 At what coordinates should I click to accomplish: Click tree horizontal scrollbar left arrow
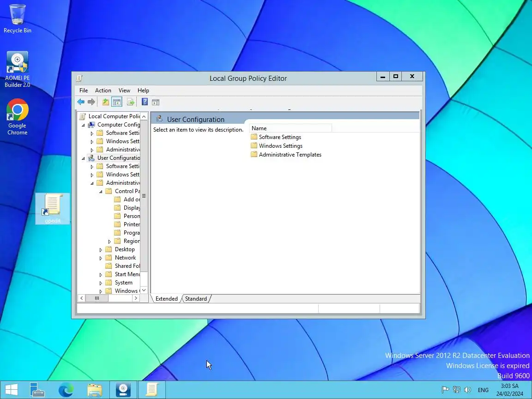(81, 298)
